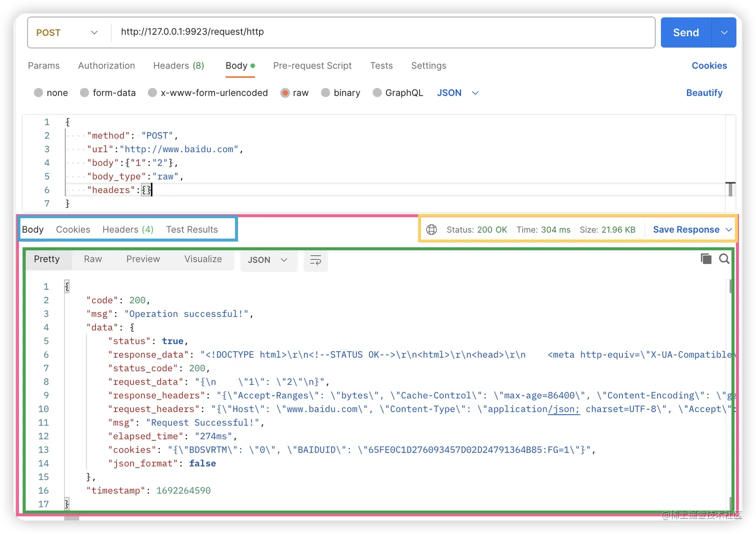This screenshot has width=756, height=534.
Task: Open the Cookies link near Send
Action: (709, 66)
